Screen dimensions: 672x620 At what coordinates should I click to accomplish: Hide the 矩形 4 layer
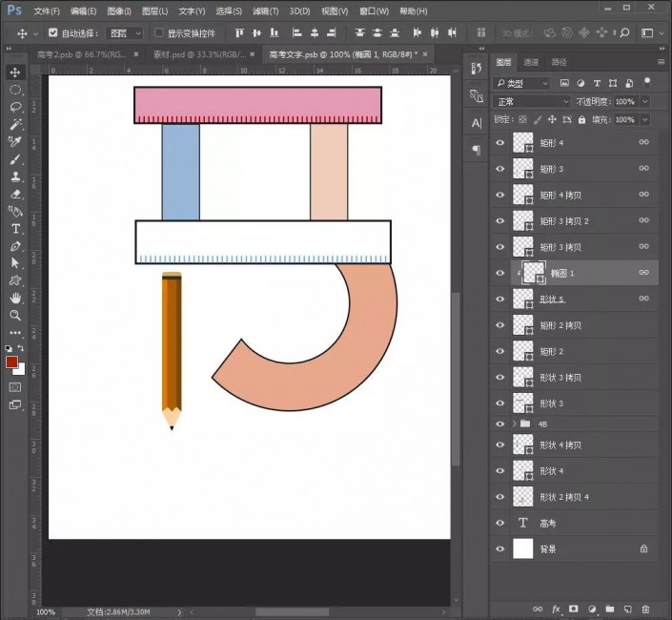499,142
